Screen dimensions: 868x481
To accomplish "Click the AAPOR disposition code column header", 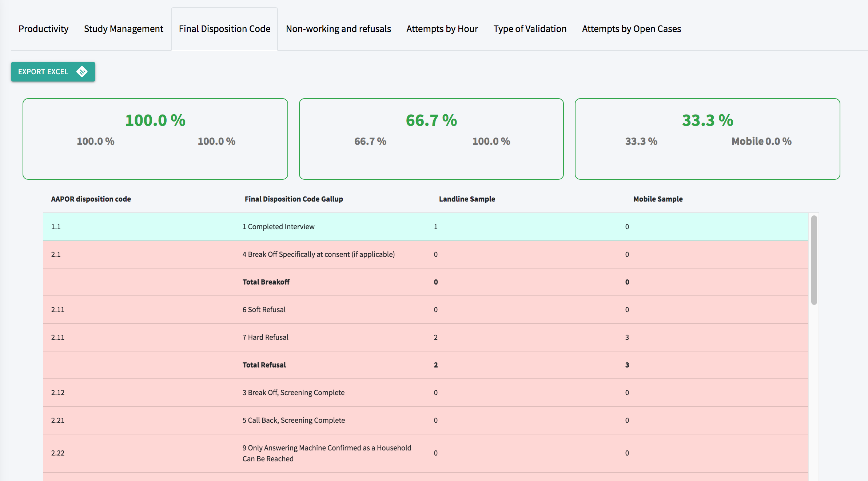I will 91,199.
